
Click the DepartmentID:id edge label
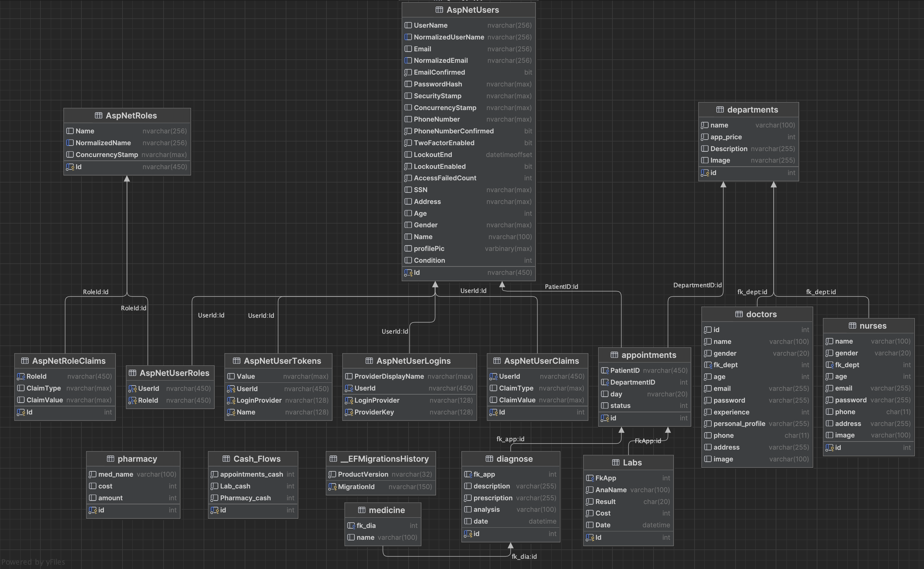pos(697,285)
